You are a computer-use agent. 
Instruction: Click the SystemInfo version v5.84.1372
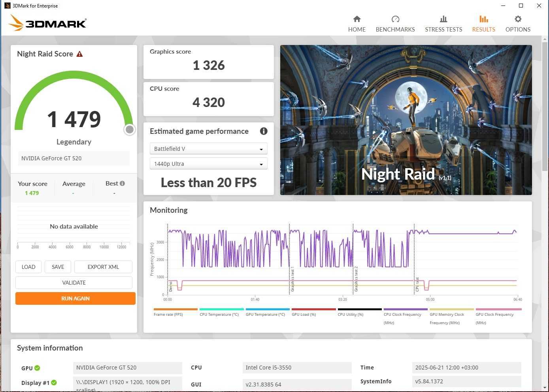(466, 381)
